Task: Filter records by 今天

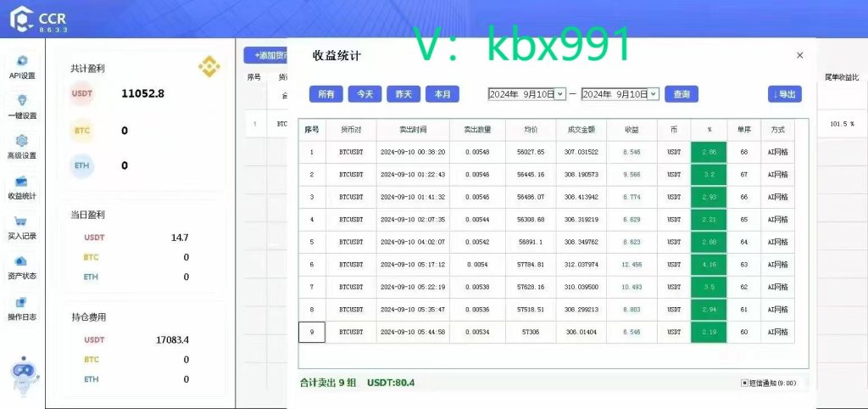Action: pos(364,94)
